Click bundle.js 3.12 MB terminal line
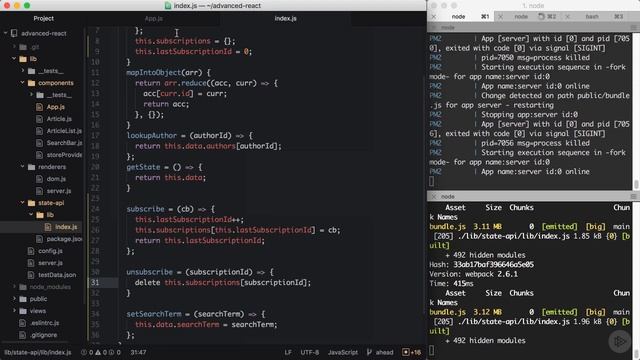This screenshot has width=640, height=360. point(529,312)
